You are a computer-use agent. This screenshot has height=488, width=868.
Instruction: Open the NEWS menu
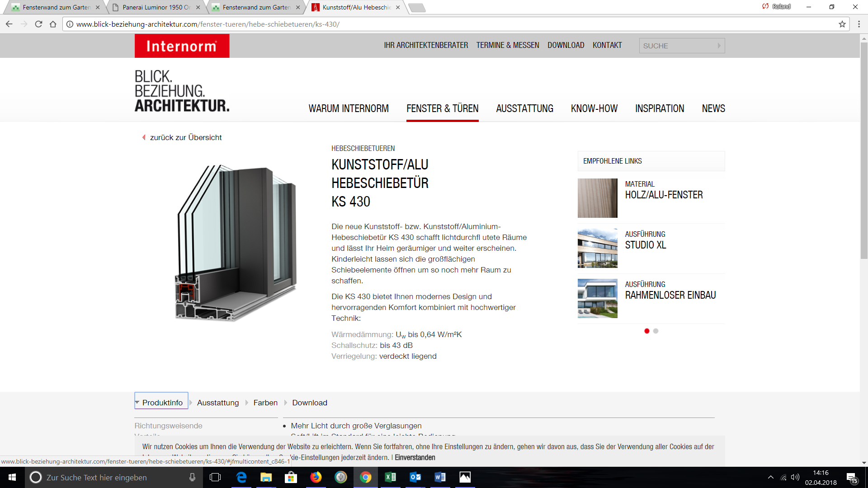pos(713,108)
